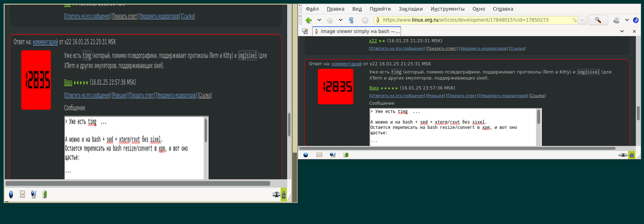Open Navigator from right window status bar
The width and height of the screenshot is (644, 224).
[x=305, y=155]
